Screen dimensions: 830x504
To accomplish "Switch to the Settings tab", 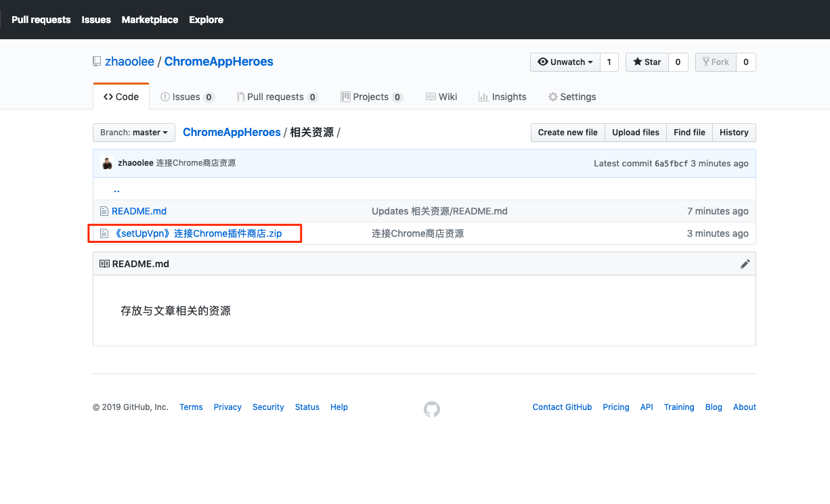I will [x=572, y=97].
